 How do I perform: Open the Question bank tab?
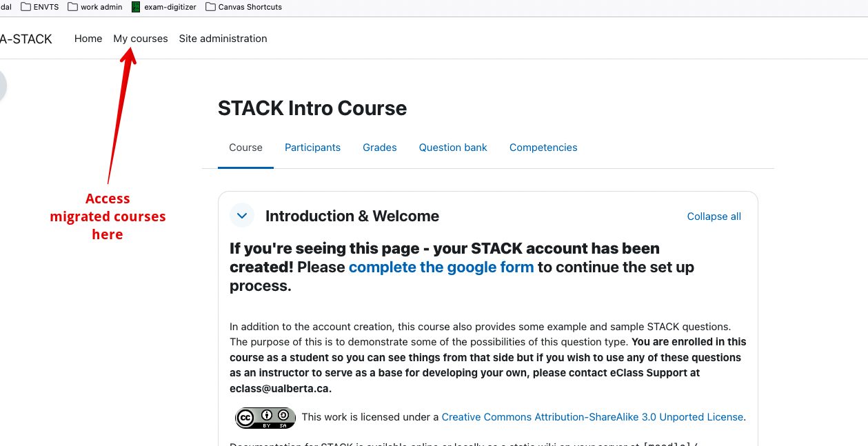coord(453,148)
